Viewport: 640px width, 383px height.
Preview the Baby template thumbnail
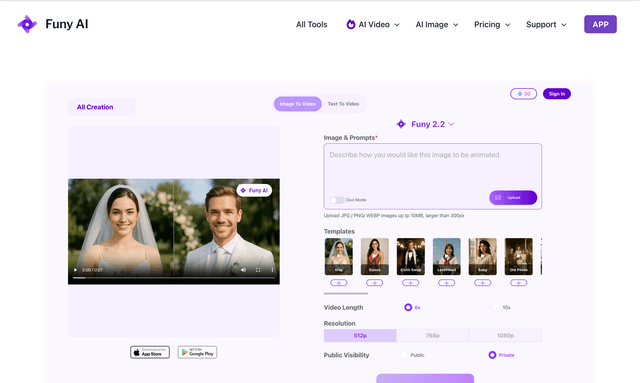coord(482,256)
